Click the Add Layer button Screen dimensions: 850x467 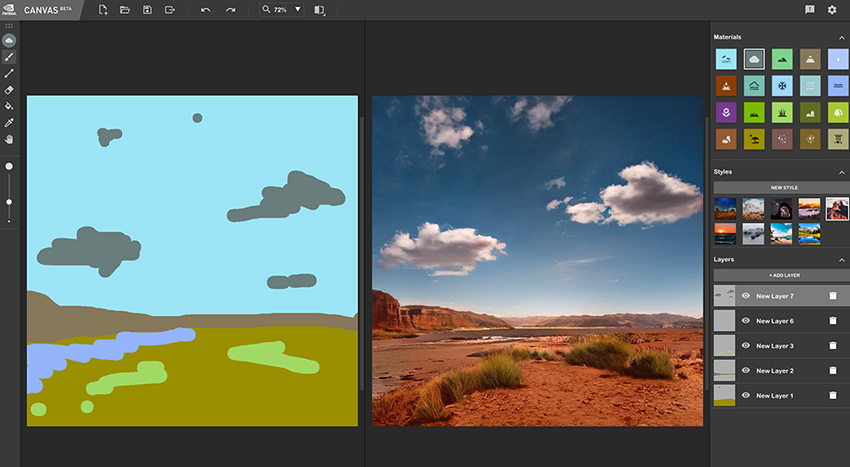point(783,275)
